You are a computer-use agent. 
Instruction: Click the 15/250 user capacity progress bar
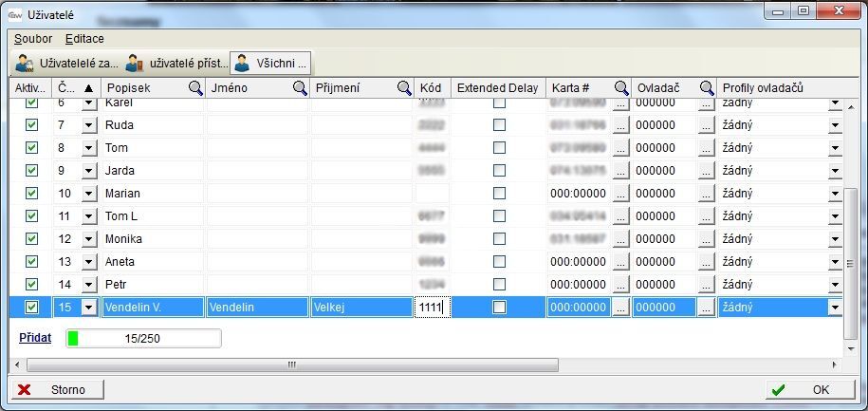coord(142,338)
